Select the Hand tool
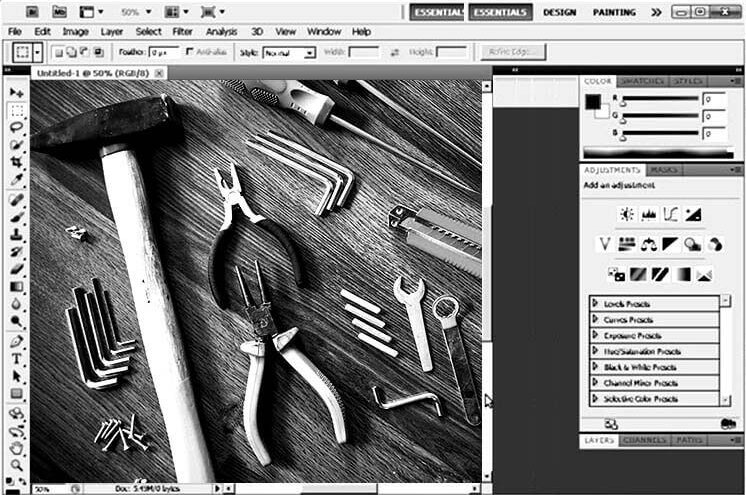The width and height of the screenshot is (746, 495). point(17,448)
